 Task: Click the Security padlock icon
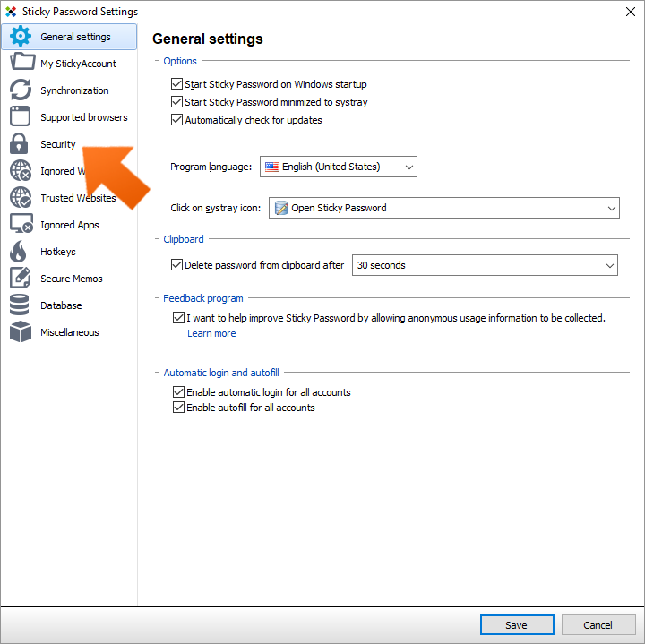pyautogui.click(x=19, y=143)
